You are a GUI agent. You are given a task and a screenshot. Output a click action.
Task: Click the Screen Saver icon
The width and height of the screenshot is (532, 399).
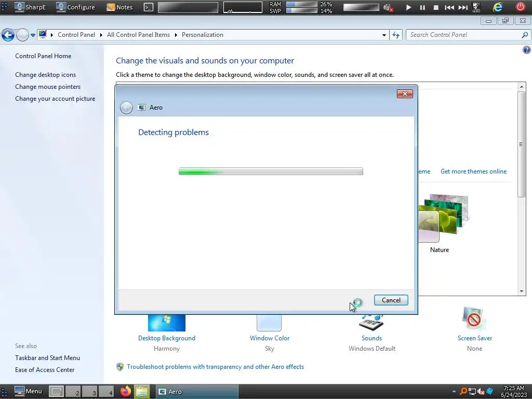point(474,318)
